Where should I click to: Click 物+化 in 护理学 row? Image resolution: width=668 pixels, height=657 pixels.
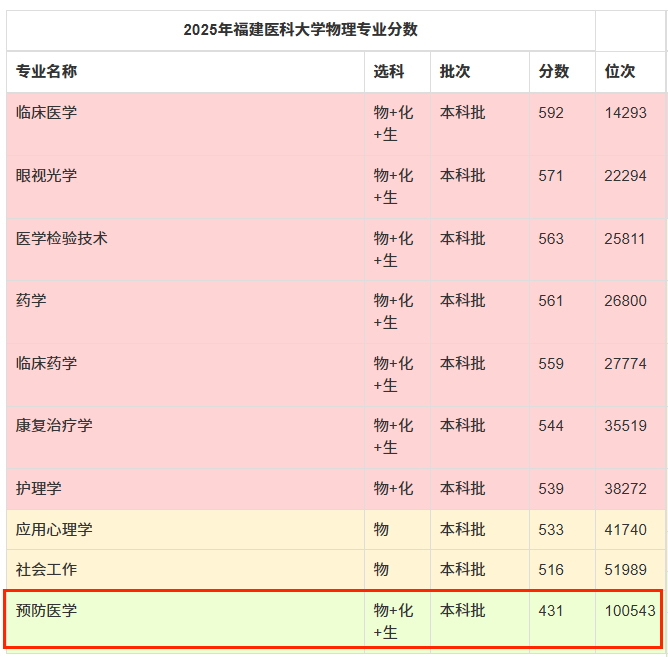point(393,488)
